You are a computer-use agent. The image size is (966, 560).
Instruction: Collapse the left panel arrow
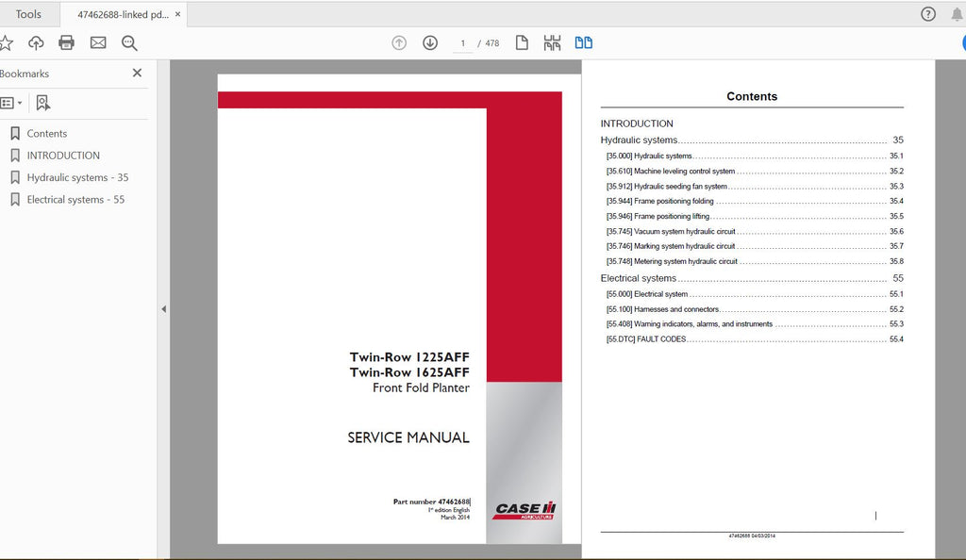coord(163,309)
